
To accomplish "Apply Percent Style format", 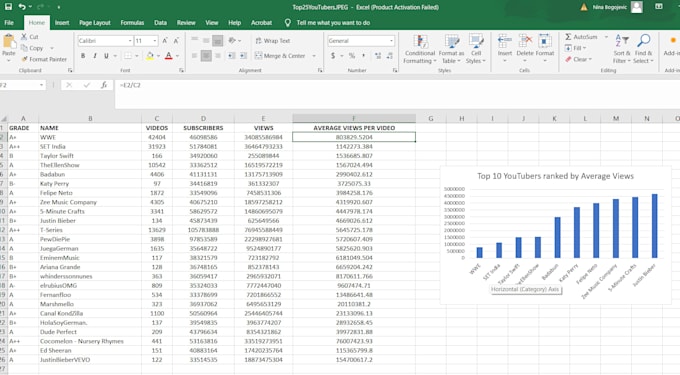I will 352,55.
